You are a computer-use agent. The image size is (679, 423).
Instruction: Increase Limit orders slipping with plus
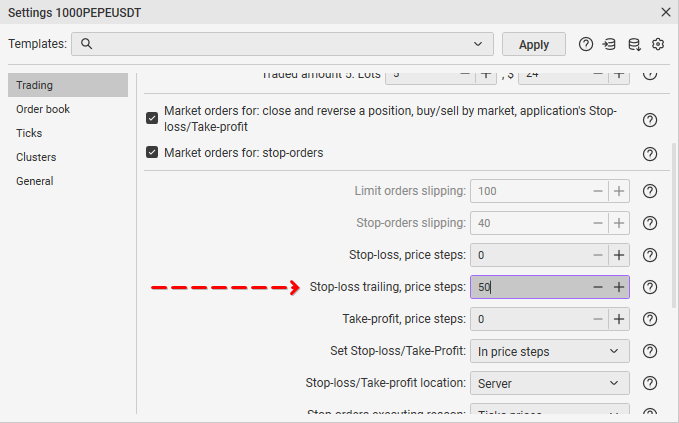click(619, 191)
